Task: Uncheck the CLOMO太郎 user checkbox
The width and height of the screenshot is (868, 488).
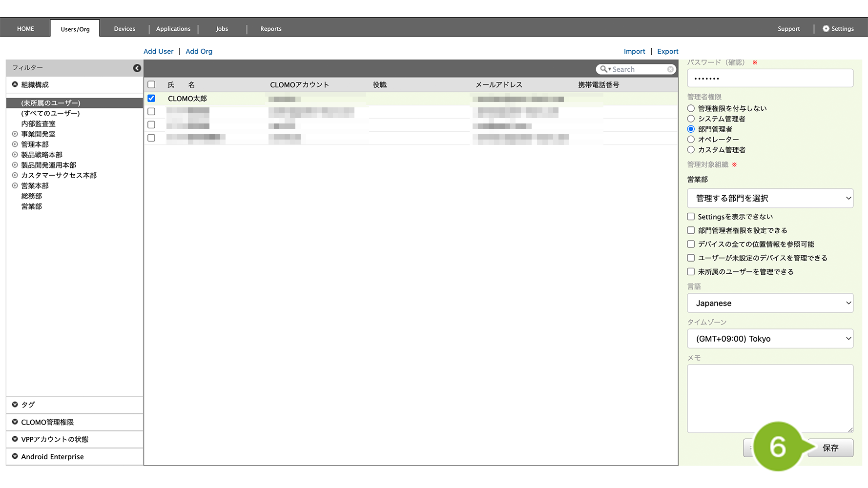Action: [x=151, y=99]
